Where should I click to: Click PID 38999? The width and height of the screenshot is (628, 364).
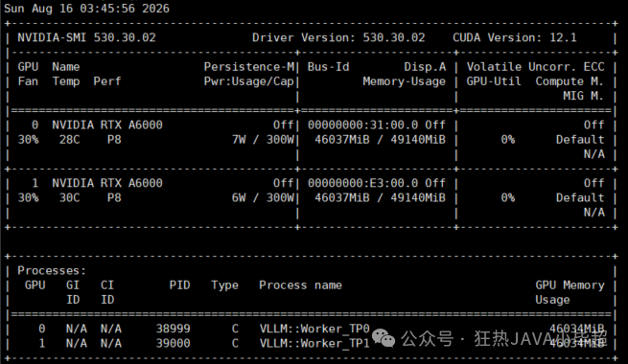coord(173,329)
